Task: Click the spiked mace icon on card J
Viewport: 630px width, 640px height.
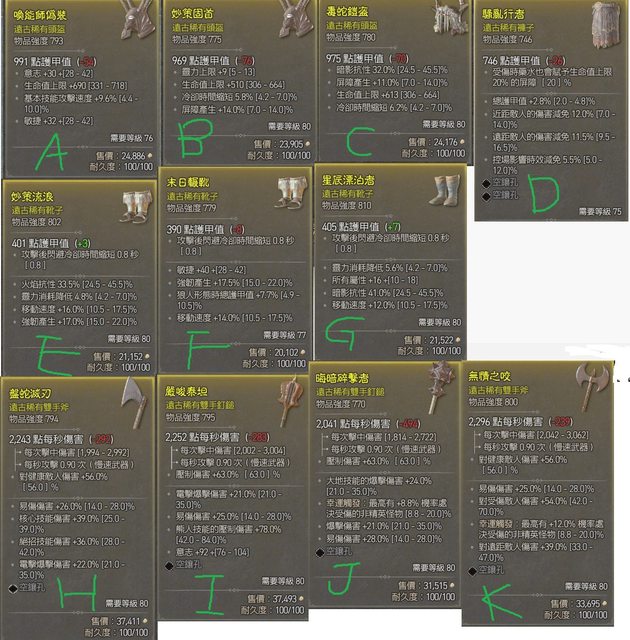Action: tap(441, 386)
